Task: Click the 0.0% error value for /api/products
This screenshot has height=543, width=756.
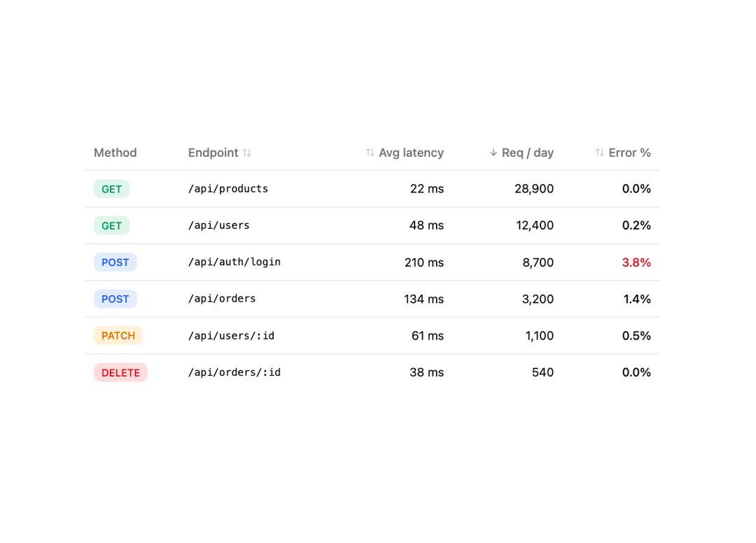Action: 636,189
